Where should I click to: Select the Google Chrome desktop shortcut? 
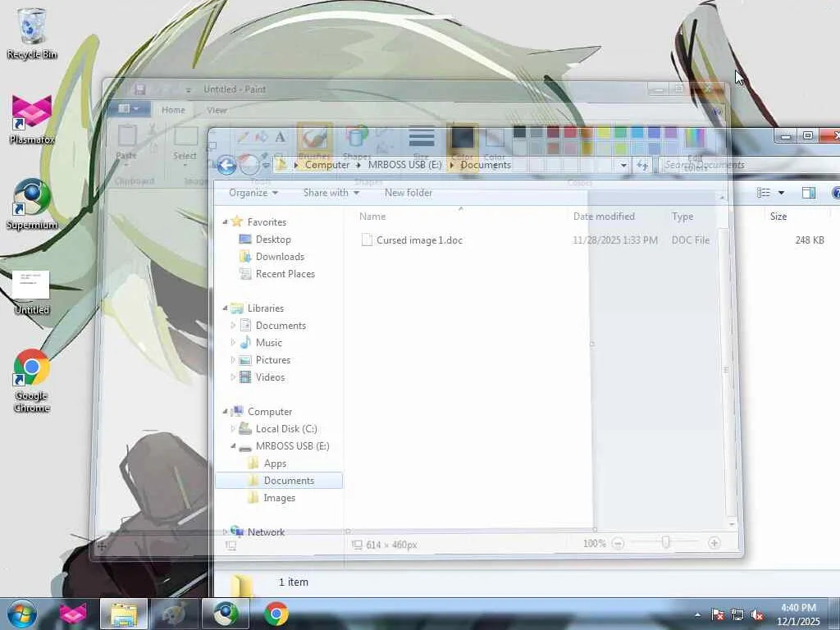(x=32, y=381)
